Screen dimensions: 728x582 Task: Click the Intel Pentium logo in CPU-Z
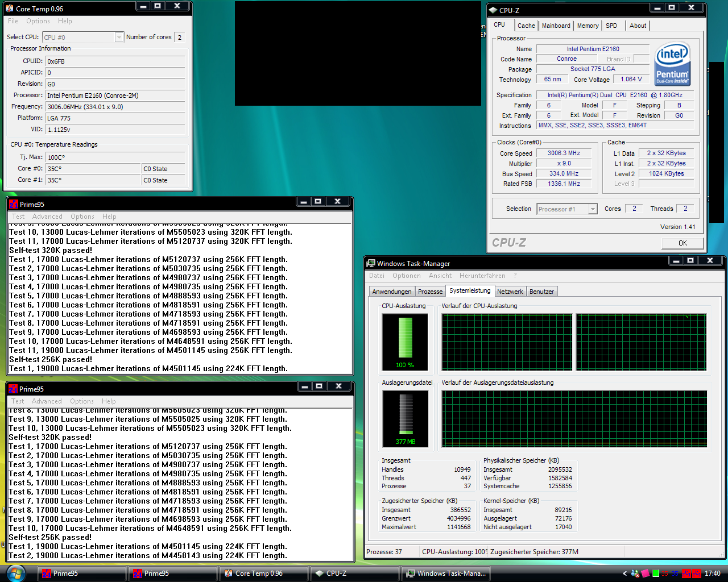(x=672, y=63)
